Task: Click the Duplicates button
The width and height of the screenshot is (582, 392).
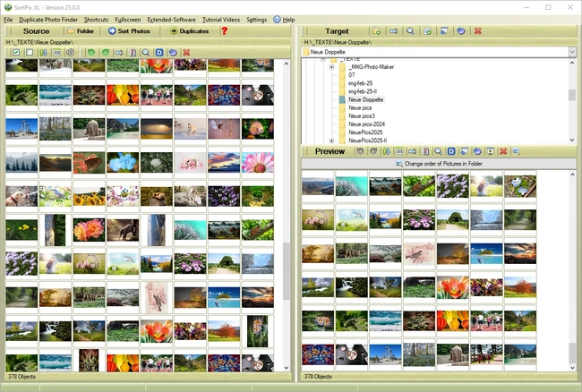Action: (x=189, y=31)
